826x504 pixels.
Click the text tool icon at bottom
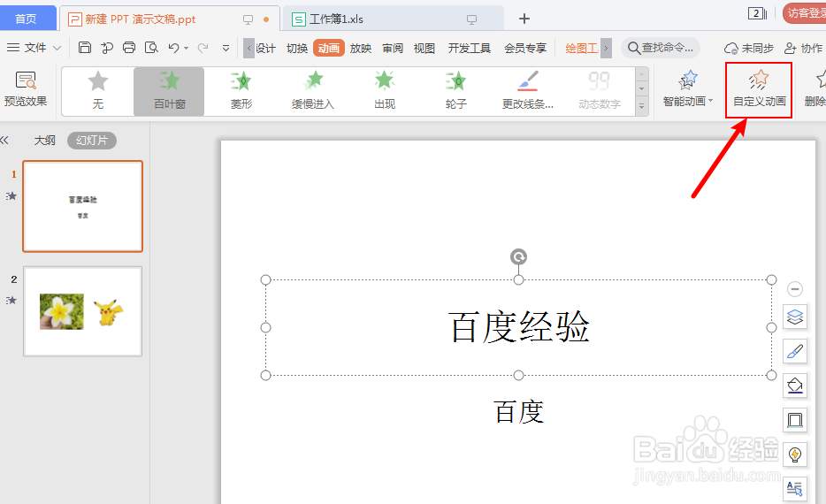tap(795, 489)
